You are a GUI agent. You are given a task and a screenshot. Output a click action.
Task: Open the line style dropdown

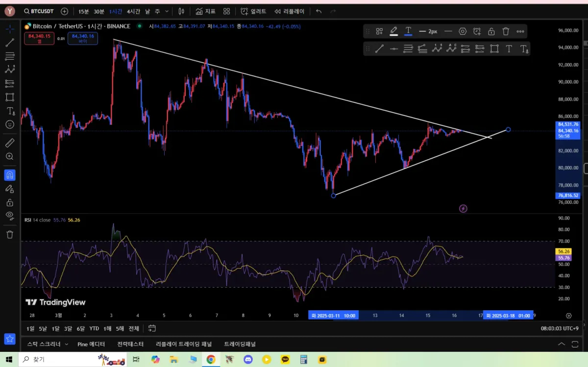click(448, 31)
